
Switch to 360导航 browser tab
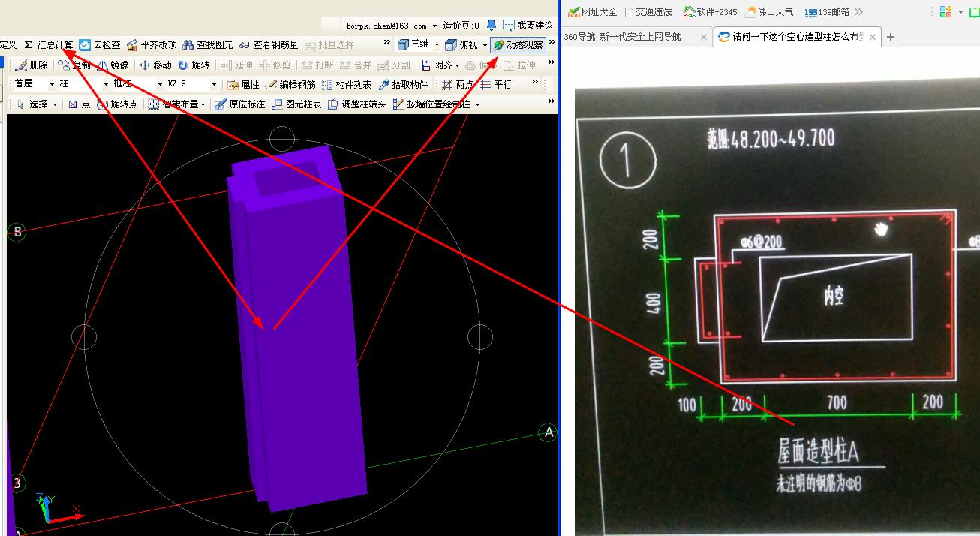636,36
